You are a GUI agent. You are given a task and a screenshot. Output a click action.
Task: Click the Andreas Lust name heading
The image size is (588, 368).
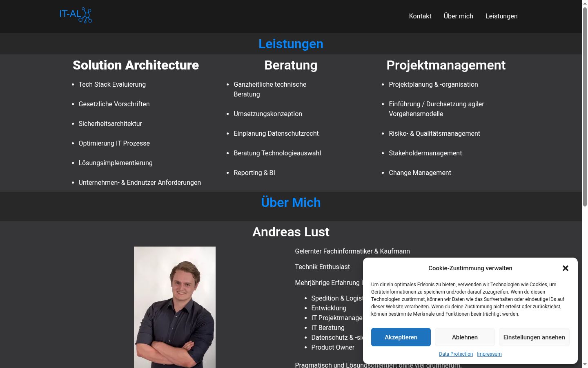291,232
